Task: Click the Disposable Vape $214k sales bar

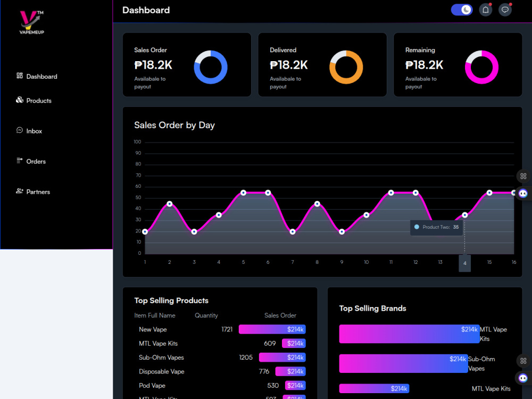Action: [x=290, y=371]
